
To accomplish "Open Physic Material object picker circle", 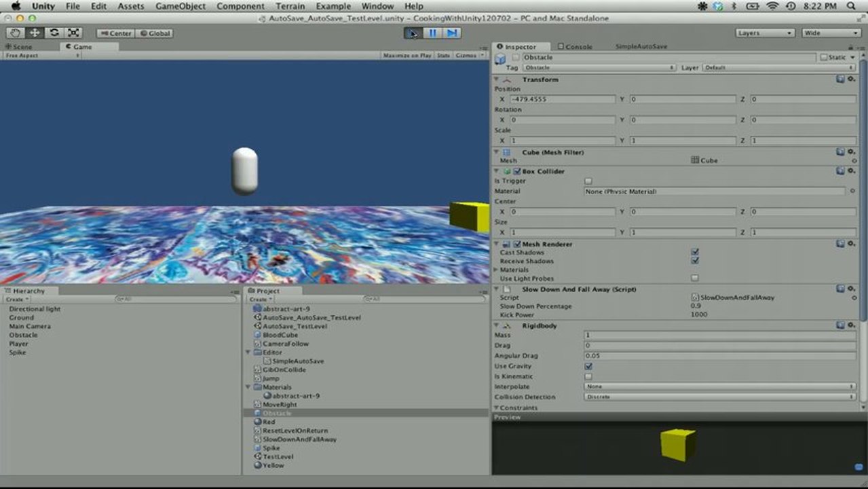I will pyautogui.click(x=853, y=192).
